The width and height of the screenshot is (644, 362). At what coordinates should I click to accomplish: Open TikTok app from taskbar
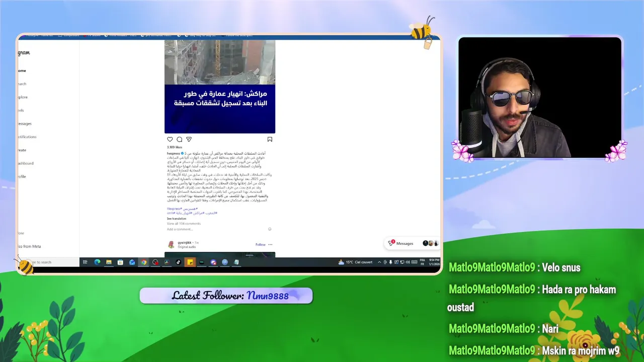[x=178, y=262]
